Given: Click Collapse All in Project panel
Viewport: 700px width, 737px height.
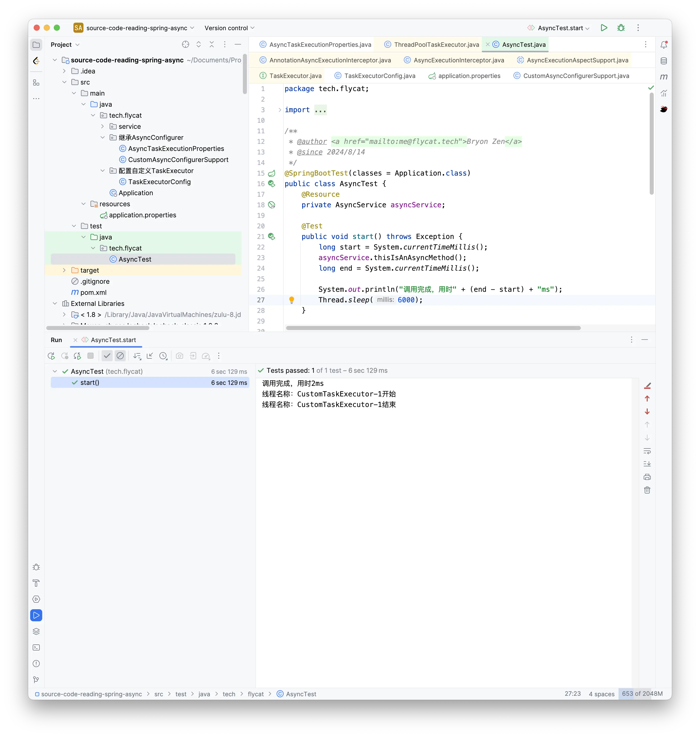Looking at the screenshot, I should 211,45.
